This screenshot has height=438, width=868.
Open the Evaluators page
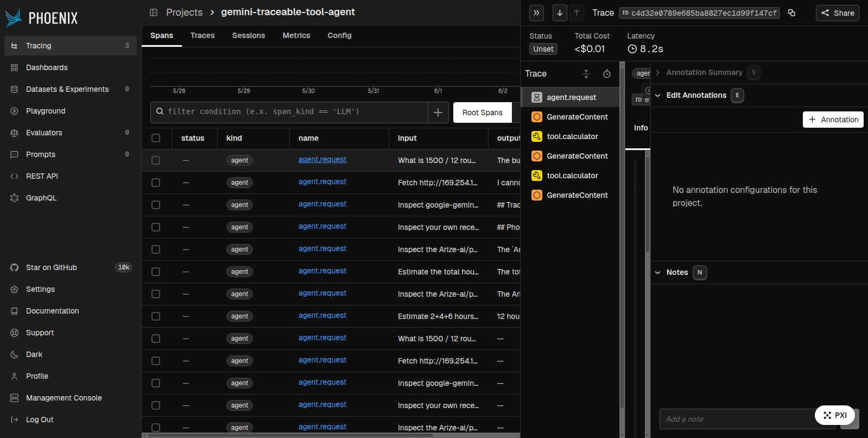(71, 133)
